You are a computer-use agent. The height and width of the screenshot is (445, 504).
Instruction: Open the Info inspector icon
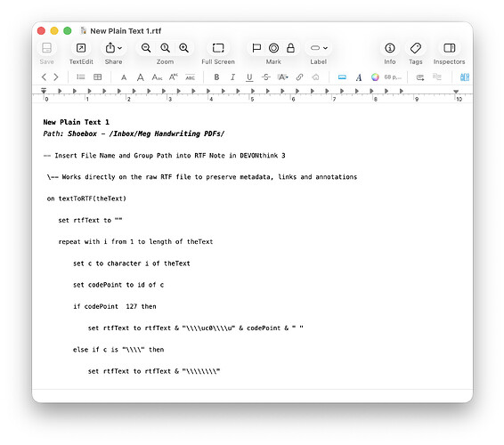(x=389, y=48)
